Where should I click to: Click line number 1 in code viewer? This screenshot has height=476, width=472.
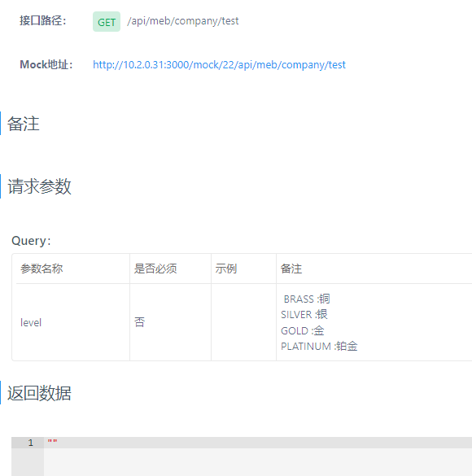[30, 443]
